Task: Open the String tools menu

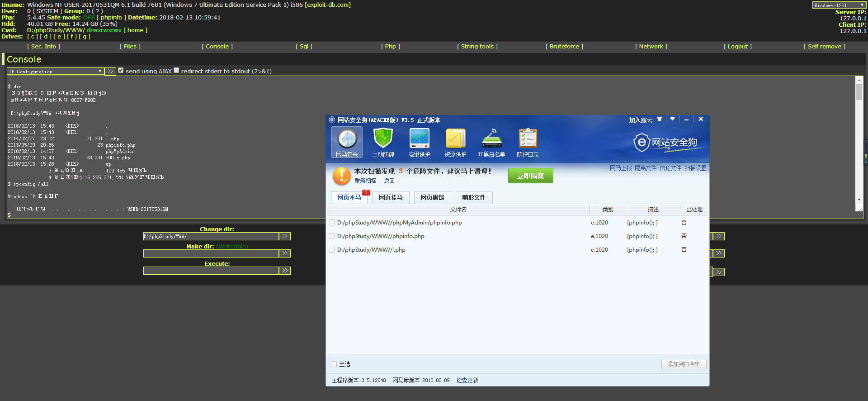Action: (x=477, y=46)
